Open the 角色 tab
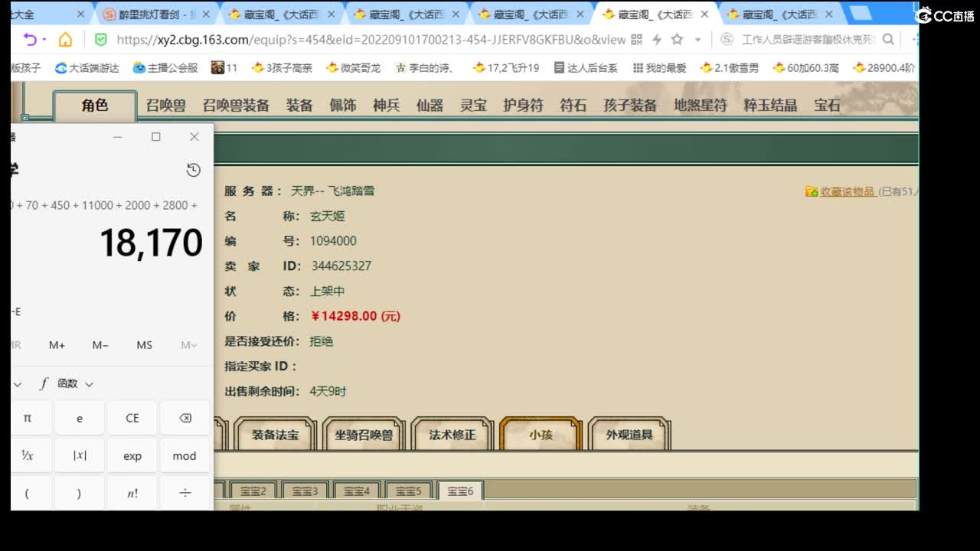 [95, 106]
